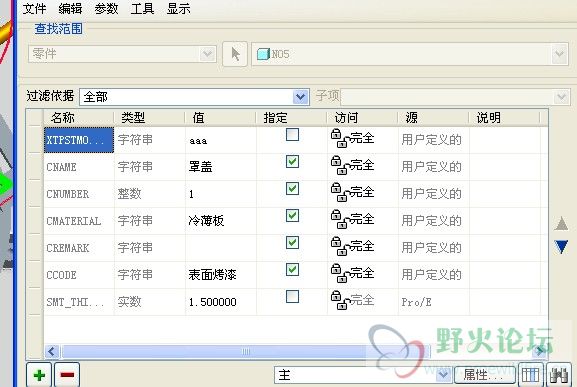Click the table columns setup icon
This screenshot has width=577, height=387.
point(530,375)
